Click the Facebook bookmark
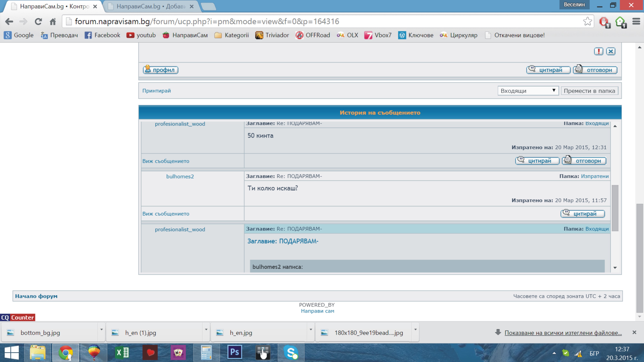Viewport: 644px width, 362px height. coord(103,35)
